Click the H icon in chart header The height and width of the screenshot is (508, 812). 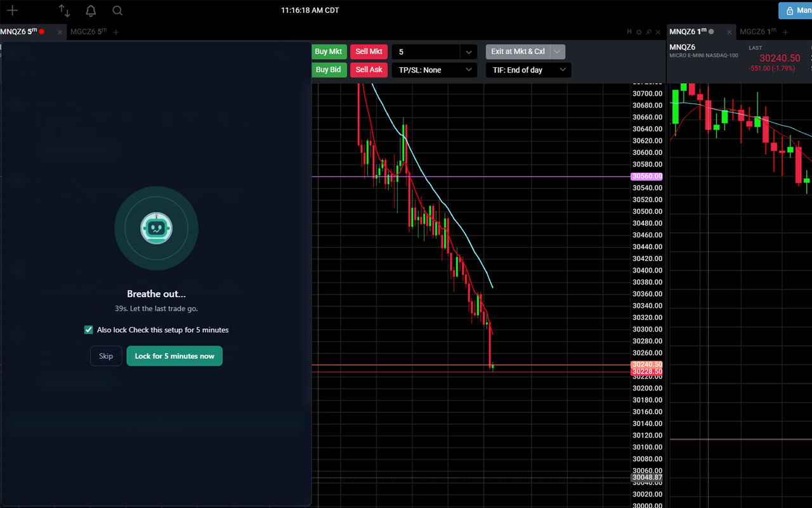pyautogui.click(x=629, y=32)
